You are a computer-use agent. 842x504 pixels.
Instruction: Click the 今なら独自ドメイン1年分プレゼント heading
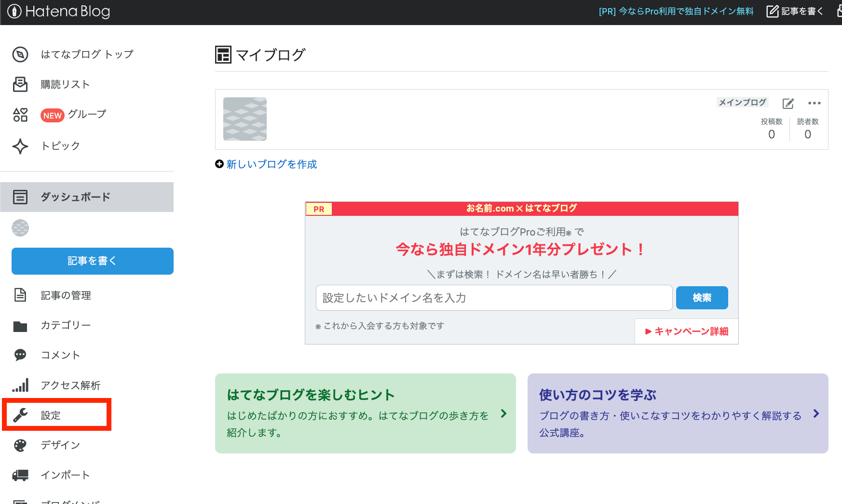pyautogui.click(x=521, y=249)
